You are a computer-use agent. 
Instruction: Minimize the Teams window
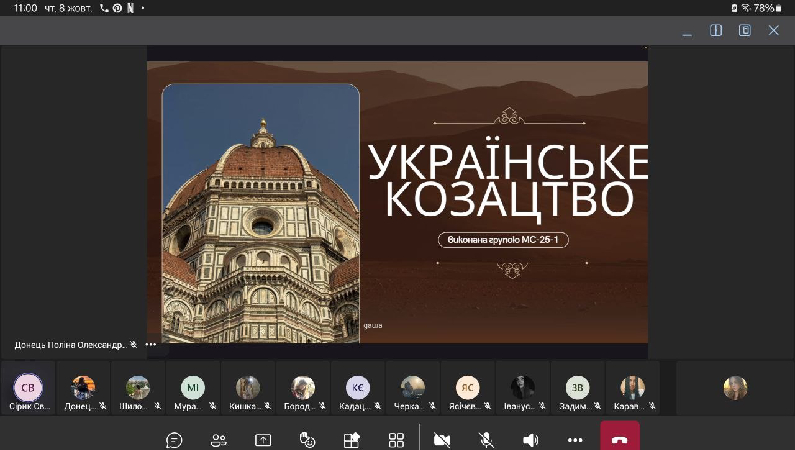(687, 34)
